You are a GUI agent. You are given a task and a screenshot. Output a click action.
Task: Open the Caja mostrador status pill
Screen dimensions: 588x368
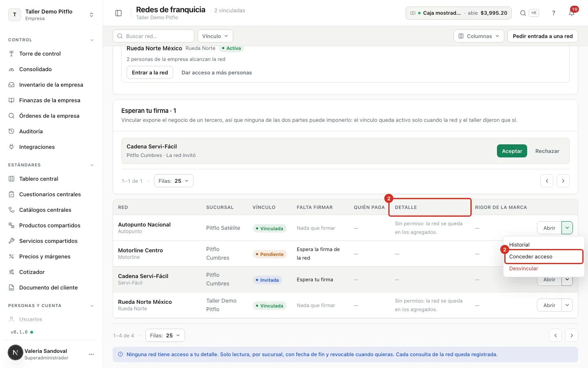coord(459,13)
